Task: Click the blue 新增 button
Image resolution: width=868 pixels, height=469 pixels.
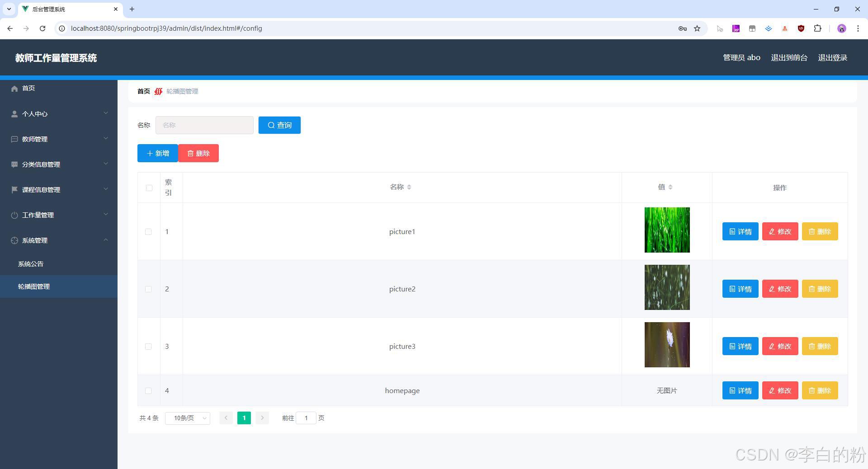Action: [158, 153]
